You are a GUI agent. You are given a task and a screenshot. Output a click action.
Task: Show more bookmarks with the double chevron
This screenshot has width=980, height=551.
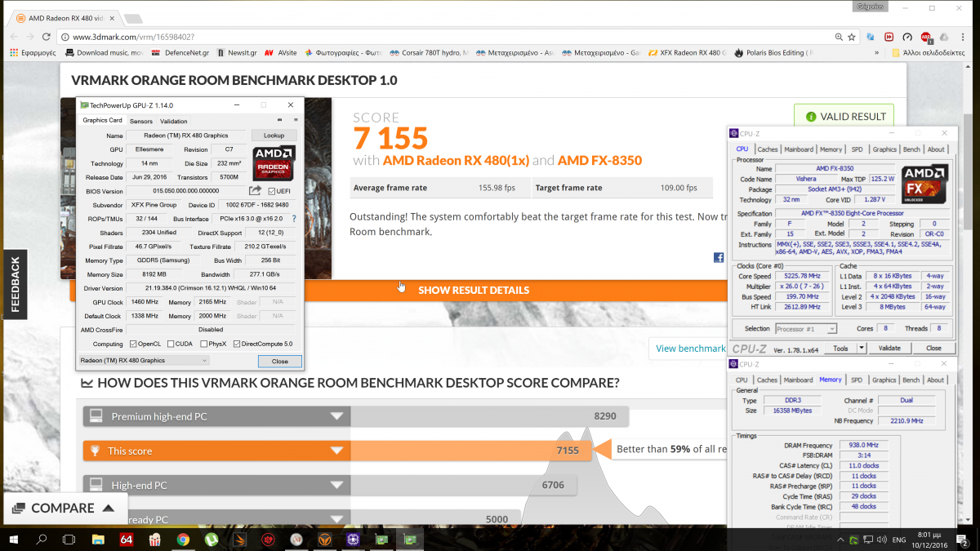click(878, 52)
